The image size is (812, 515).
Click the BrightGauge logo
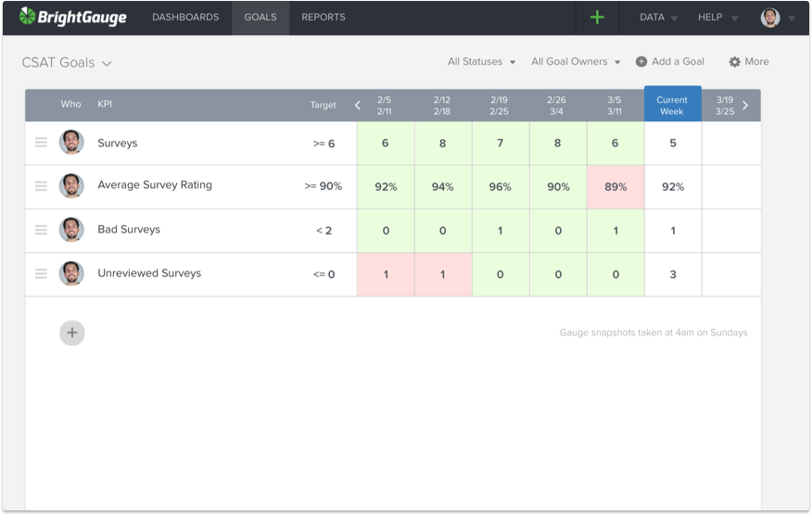[x=72, y=17]
